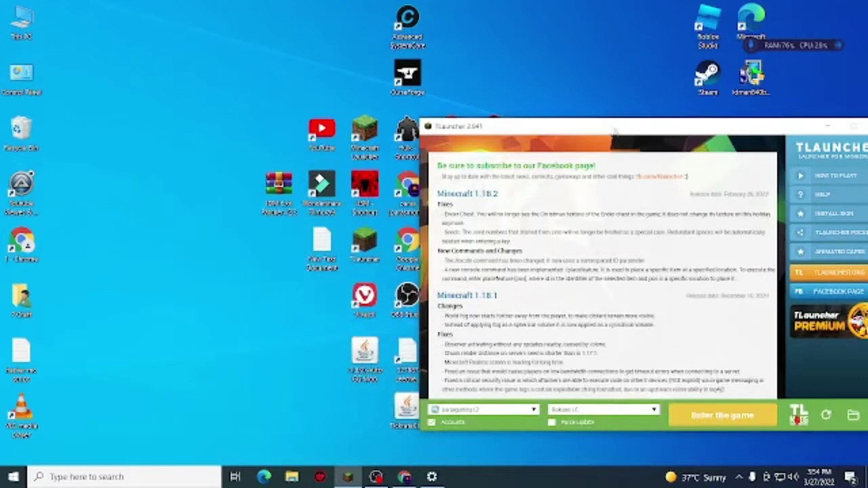The width and height of the screenshot is (868, 488).
Task: Click the refresh icon in TLauncher
Action: [x=826, y=415]
